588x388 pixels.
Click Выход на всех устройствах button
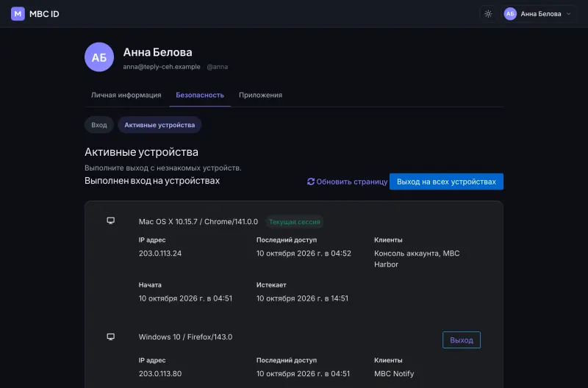[446, 182]
